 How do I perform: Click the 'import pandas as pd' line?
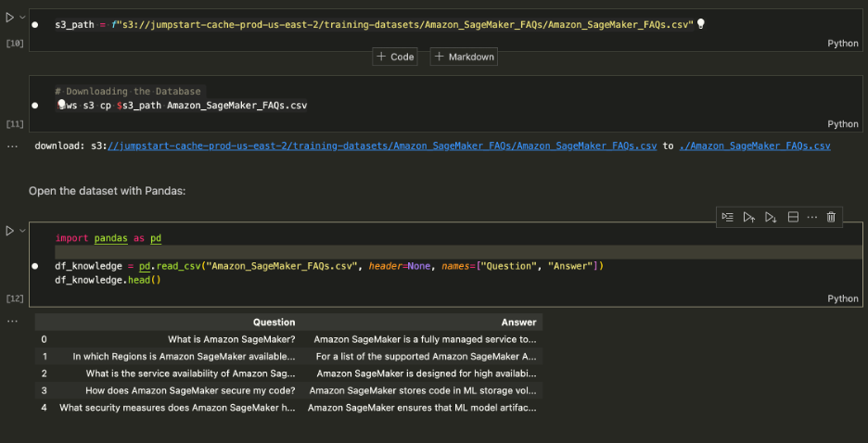(x=108, y=238)
